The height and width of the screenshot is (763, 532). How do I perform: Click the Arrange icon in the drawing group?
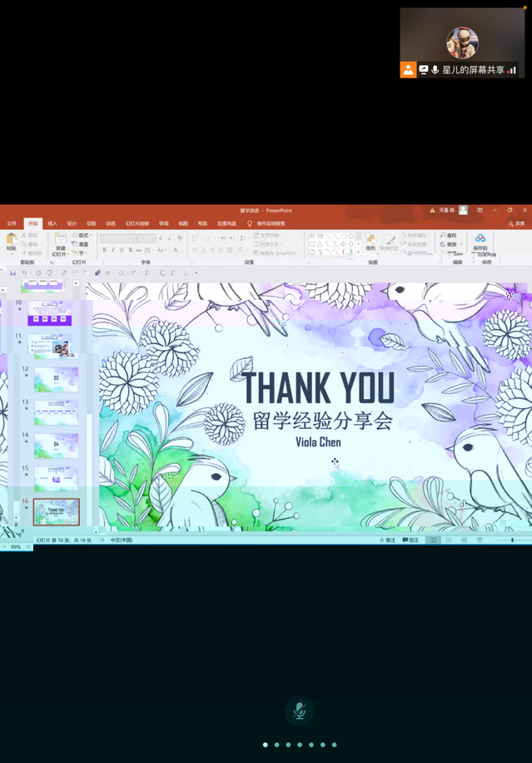tap(370, 241)
